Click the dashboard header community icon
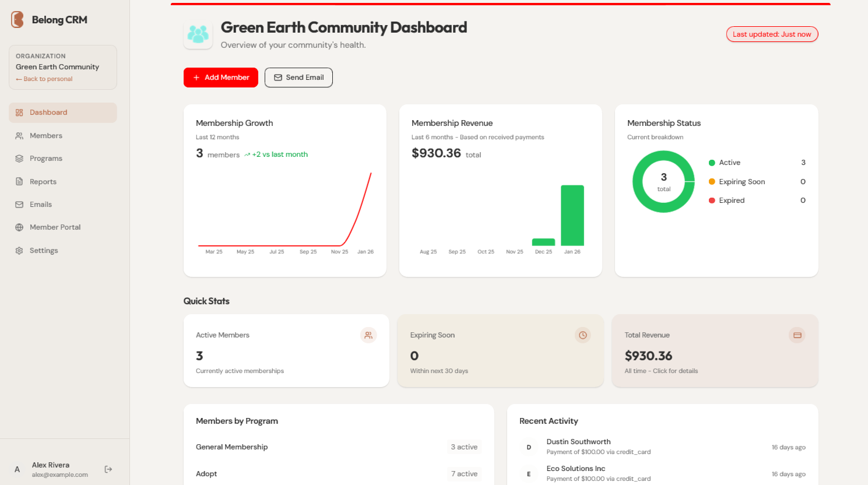The image size is (868, 485). point(198,33)
